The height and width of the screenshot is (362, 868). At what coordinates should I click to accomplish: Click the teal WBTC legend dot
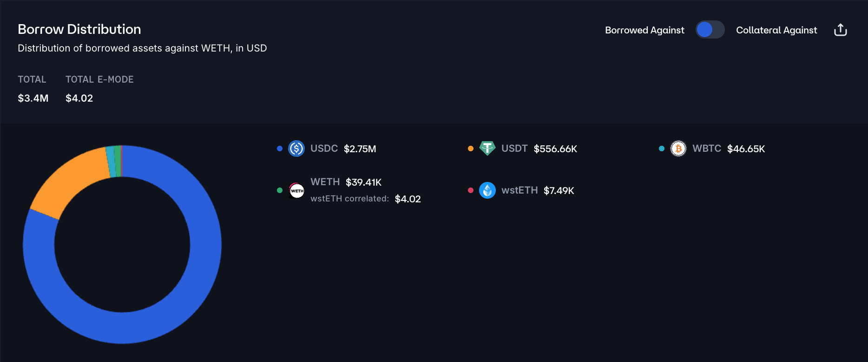pyautogui.click(x=662, y=149)
